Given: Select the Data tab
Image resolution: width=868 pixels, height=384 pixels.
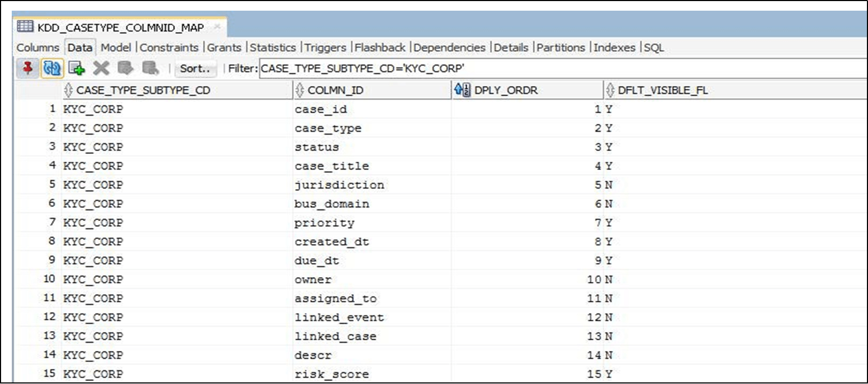Looking at the screenshot, I should [80, 48].
